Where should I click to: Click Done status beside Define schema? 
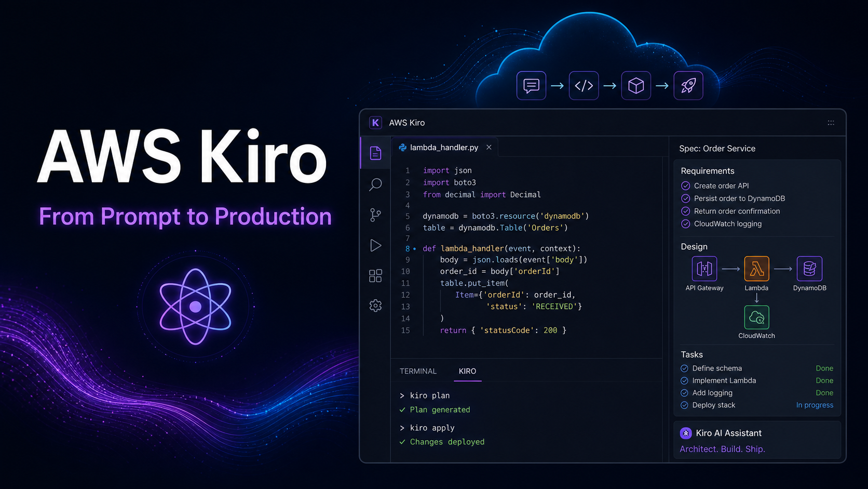tap(824, 368)
